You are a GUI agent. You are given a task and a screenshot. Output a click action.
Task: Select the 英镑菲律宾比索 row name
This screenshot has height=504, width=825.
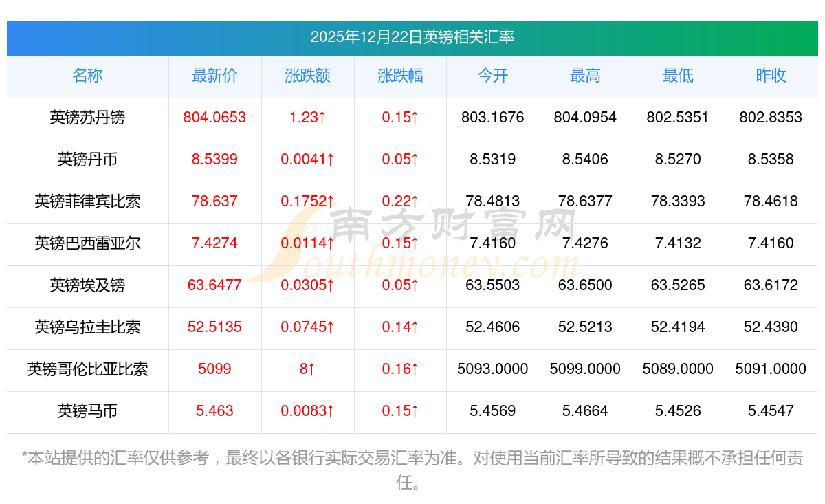coord(87,201)
